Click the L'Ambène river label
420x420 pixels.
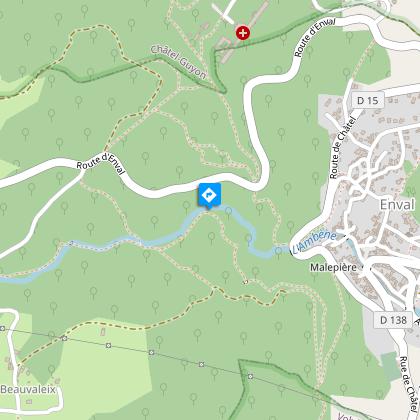pos(314,242)
